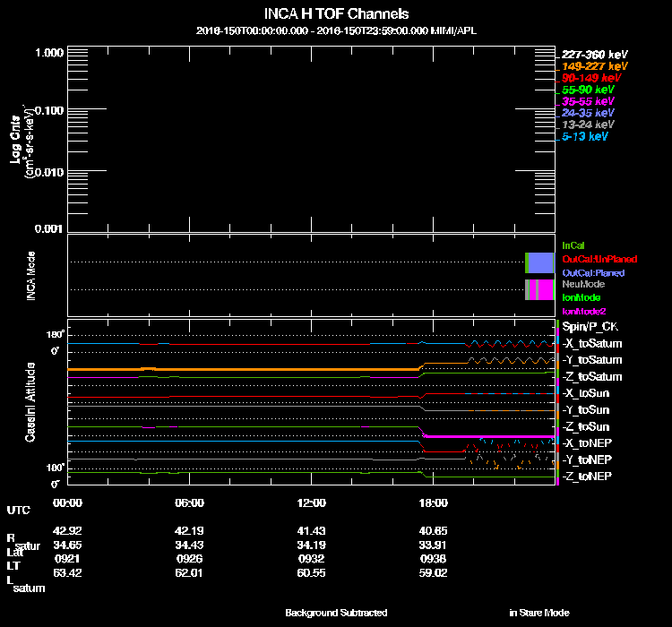Image resolution: width=672 pixels, height=627 pixels.
Task: Click the Background Subtracted footer text
Action: point(336,613)
